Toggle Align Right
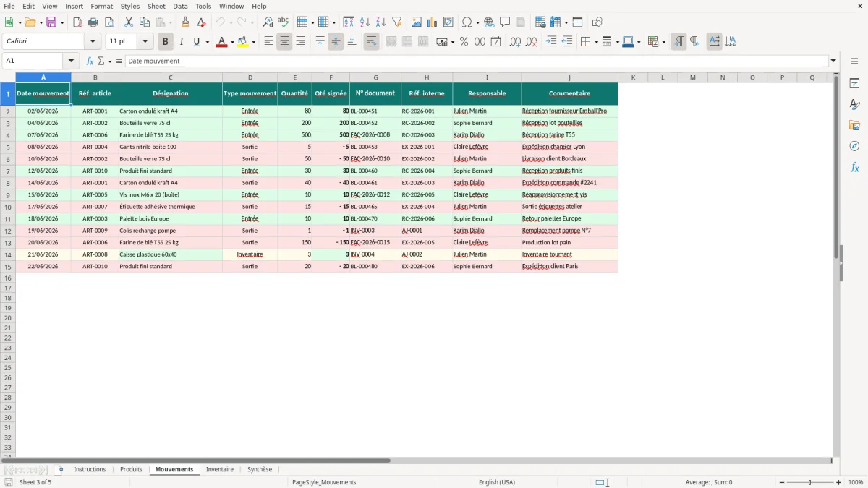Viewport: 868px width, 488px height. point(300,42)
